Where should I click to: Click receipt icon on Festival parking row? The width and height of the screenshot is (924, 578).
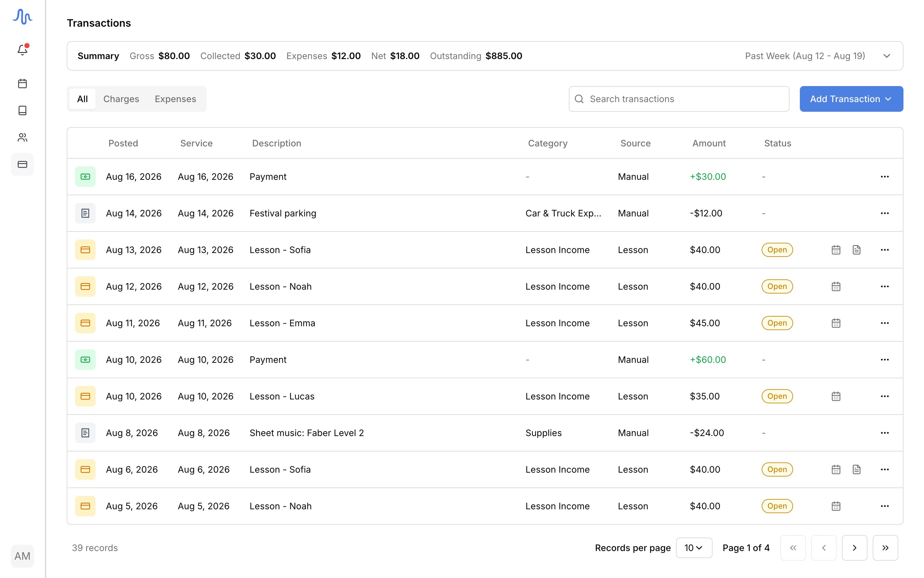[85, 213]
